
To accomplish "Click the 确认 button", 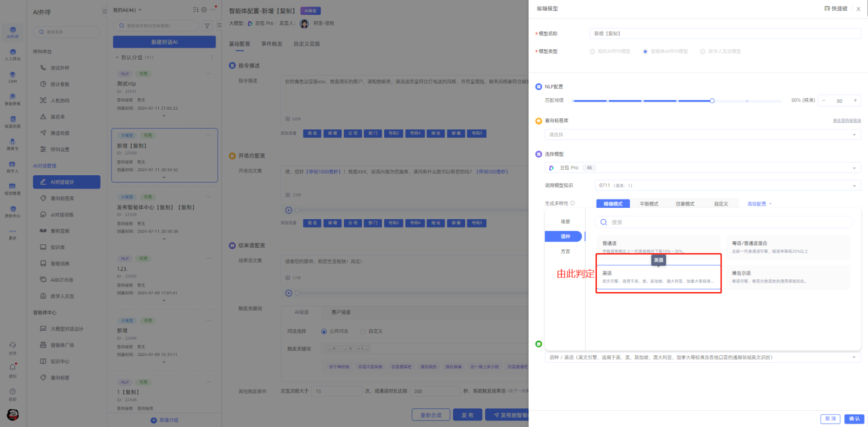I will tap(854, 419).
